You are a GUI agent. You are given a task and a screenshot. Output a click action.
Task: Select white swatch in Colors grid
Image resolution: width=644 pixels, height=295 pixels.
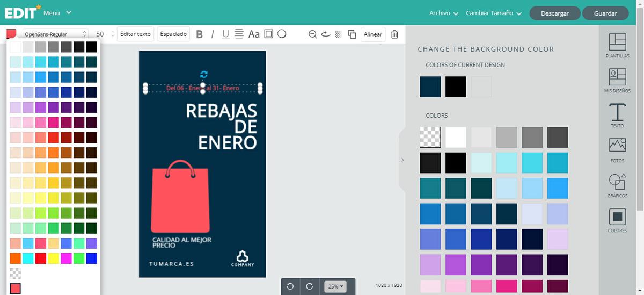point(456,137)
